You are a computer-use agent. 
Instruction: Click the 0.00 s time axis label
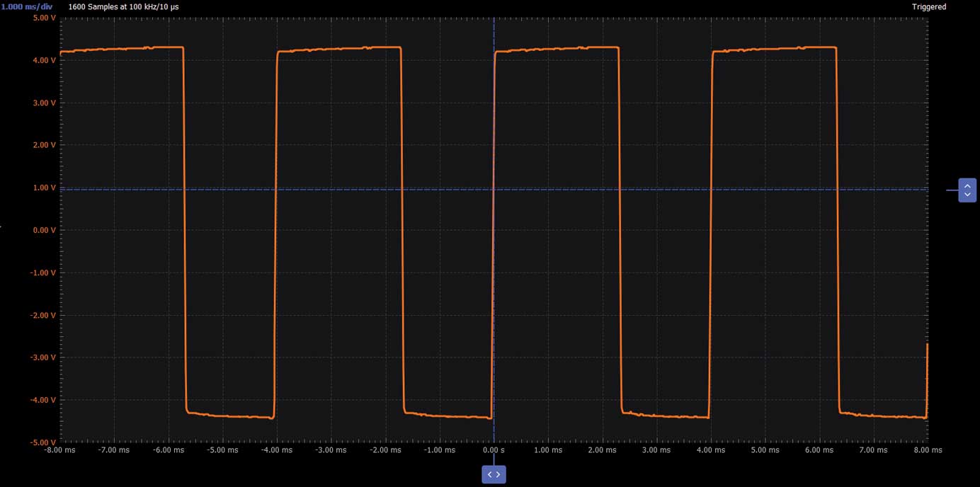click(494, 449)
